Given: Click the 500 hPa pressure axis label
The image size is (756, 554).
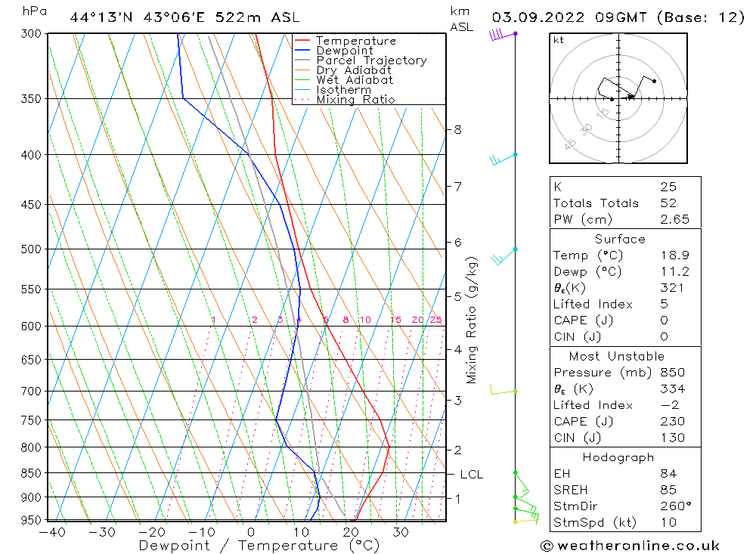Looking at the screenshot, I should pyautogui.click(x=31, y=249).
